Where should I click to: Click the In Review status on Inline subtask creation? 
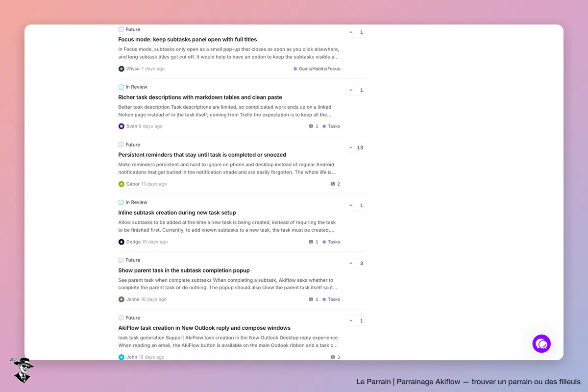click(133, 202)
